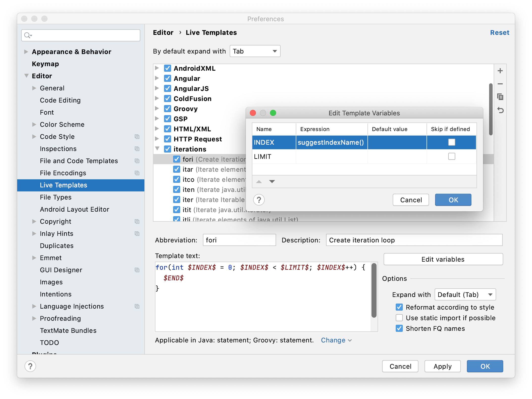Open the Expand with dropdown
This screenshot has width=532, height=399.
pyautogui.click(x=466, y=294)
